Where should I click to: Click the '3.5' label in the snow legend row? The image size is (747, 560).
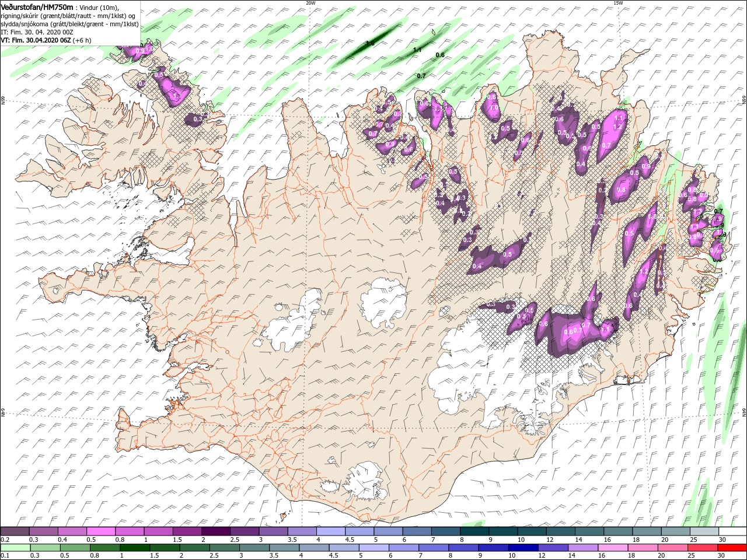pyautogui.click(x=292, y=540)
